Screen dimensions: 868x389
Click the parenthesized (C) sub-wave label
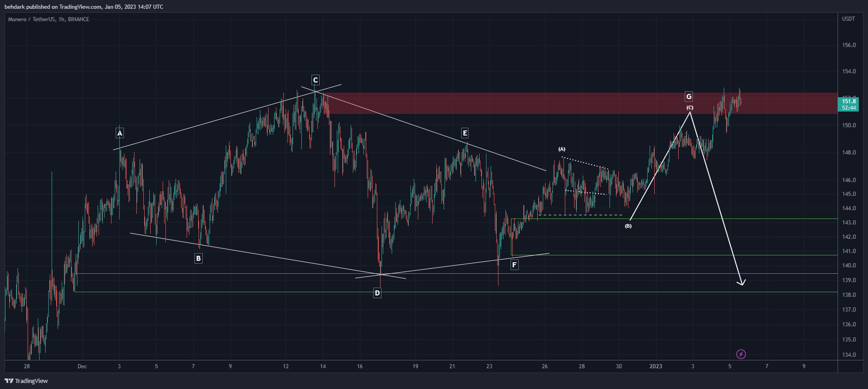coord(690,107)
